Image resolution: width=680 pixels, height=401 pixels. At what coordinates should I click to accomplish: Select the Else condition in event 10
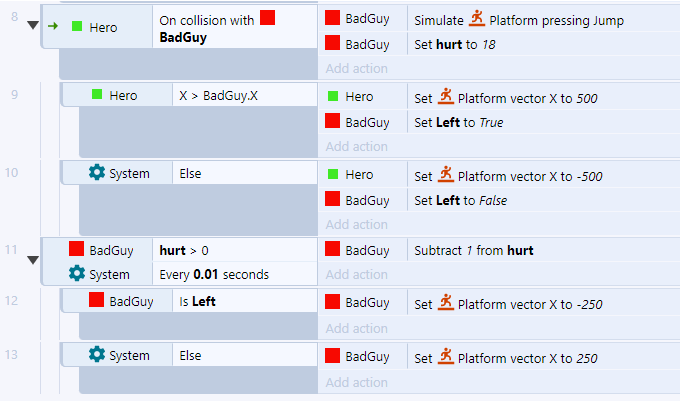click(x=190, y=173)
